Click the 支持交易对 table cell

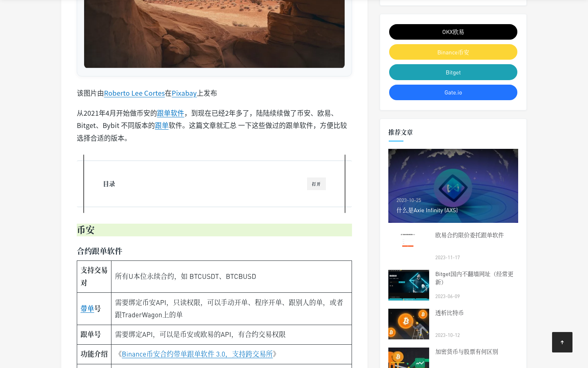tap(94, 277)
